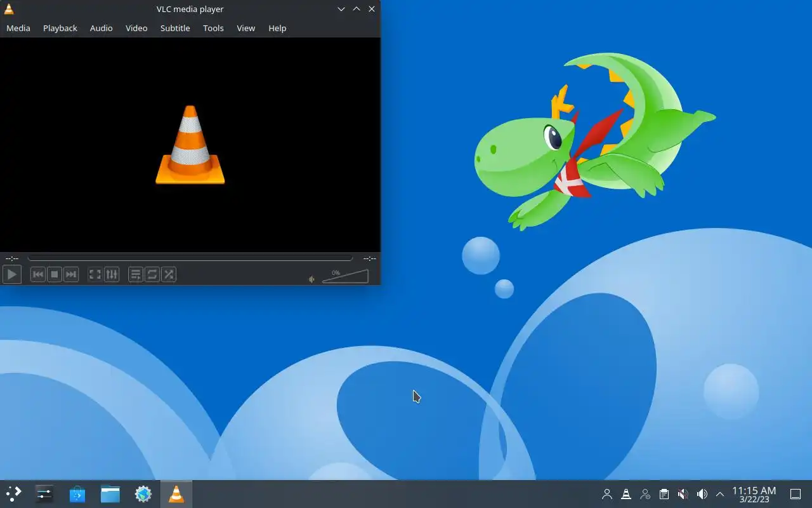The height and width of the screenshot is (508, 812).
Task: Select VLC task entry in the taskbar
Action: [x=176, y=494]
